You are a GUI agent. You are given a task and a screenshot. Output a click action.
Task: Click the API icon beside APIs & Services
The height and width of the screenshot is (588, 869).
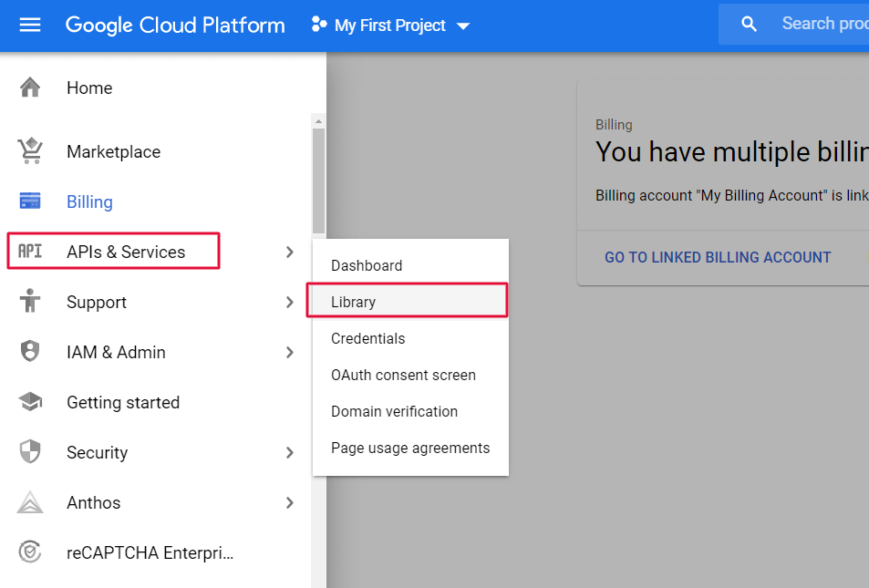(x=30, y=252)
